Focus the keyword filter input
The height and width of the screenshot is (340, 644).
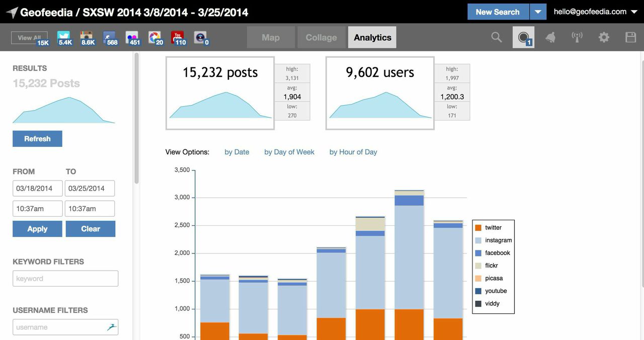(65, 279)
